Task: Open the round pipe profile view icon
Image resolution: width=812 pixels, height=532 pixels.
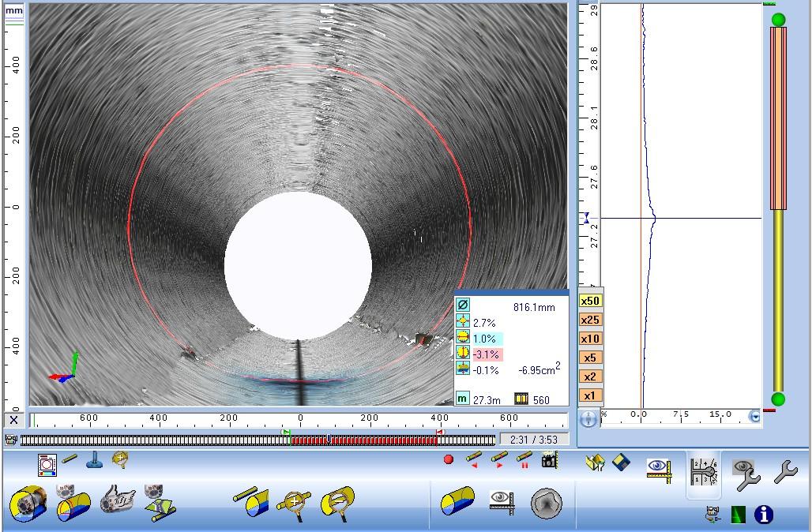Action: pos(547,503)
